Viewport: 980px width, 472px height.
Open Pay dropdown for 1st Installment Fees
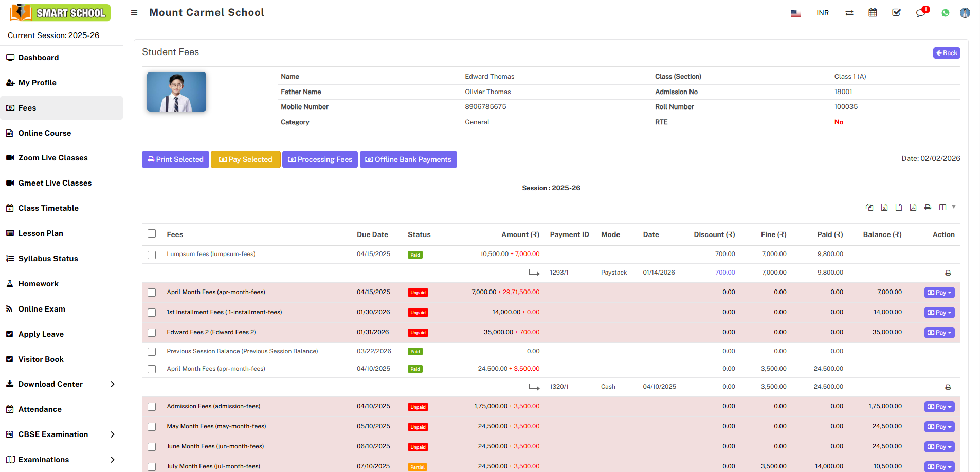tap(939, 313)
